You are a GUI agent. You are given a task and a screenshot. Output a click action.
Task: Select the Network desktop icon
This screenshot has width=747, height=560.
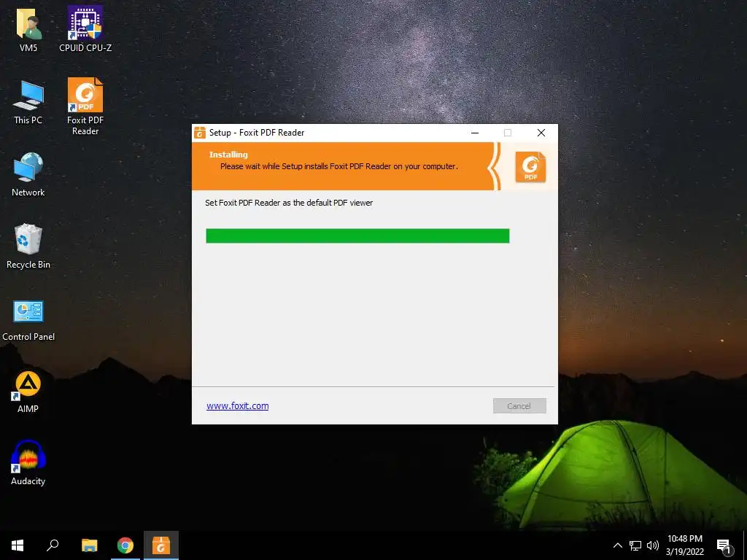click(28, 174)
